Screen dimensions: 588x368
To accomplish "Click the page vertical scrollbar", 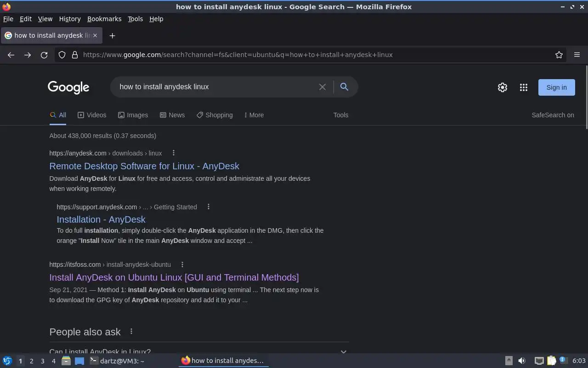I will (587, 98).
